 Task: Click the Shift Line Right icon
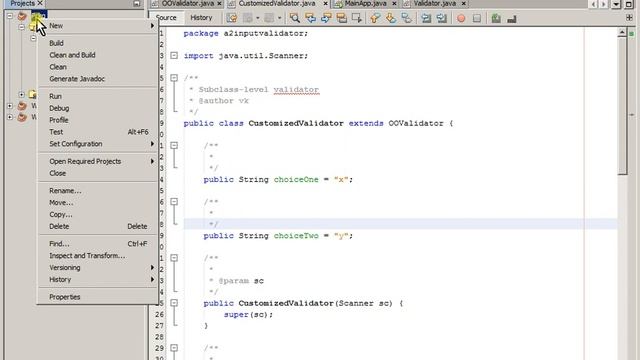point(442,18)
